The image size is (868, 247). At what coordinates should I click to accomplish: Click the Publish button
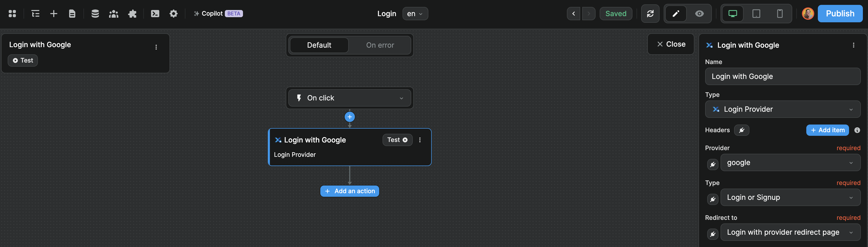point(840,14)
